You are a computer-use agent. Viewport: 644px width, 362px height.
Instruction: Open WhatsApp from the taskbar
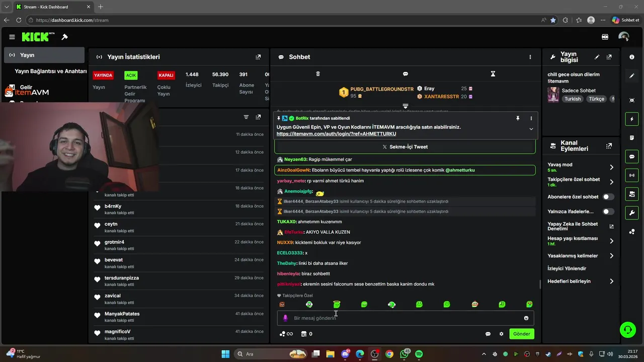point(404,354)
